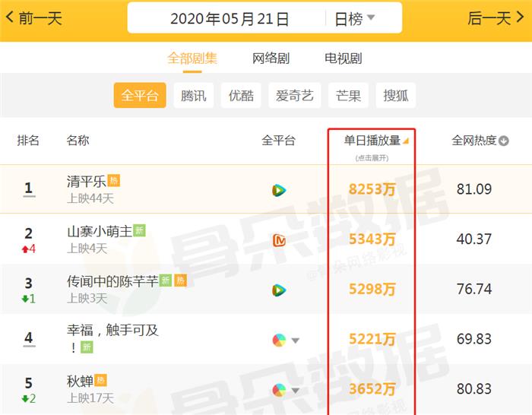Click the green down-1 rank change indicator
The height and width of the screenshot is (415, 532).
(x=29, y=299)
